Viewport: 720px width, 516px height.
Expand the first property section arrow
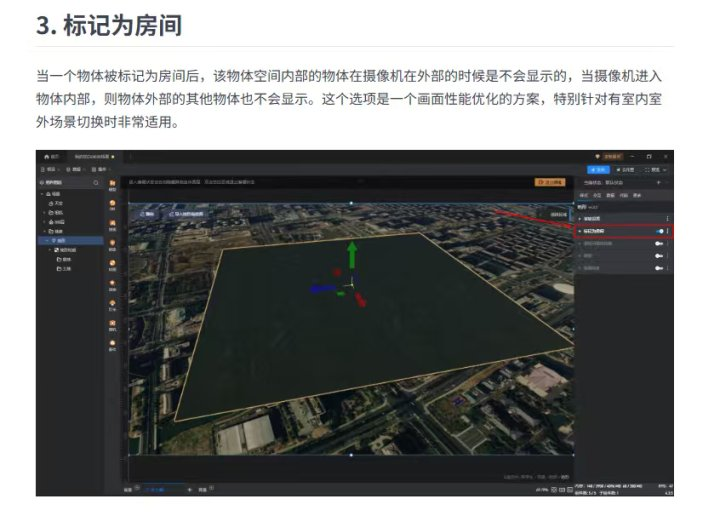(x=579, y=219)
